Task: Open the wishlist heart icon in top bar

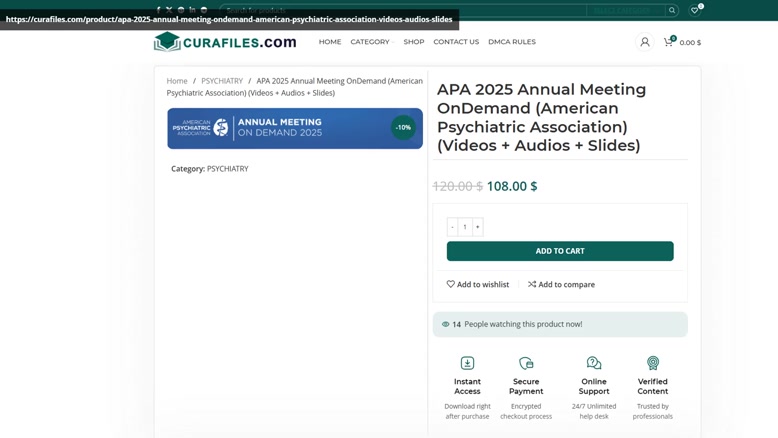Action: pos(695,10)
